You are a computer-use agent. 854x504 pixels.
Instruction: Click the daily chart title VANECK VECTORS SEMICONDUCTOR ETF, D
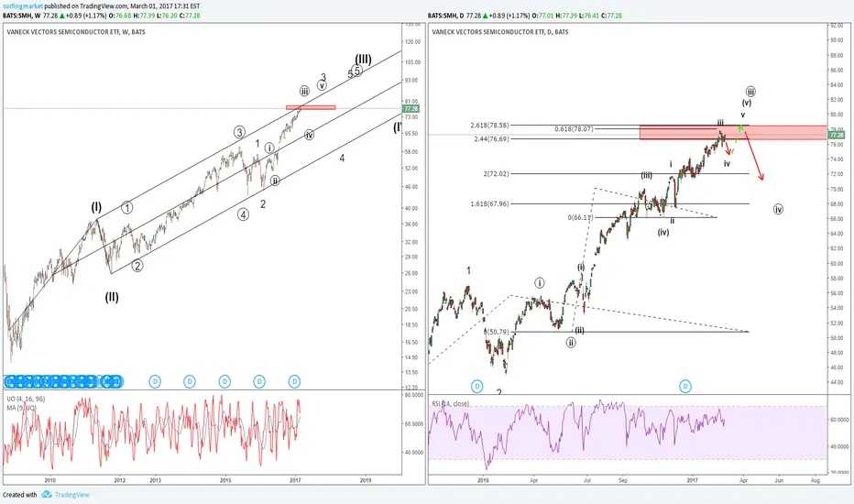click(x=500, y=31)
